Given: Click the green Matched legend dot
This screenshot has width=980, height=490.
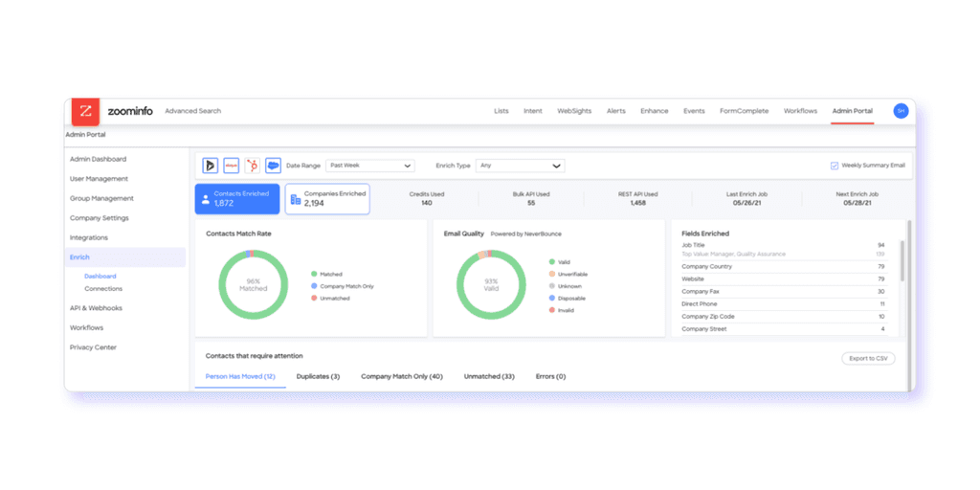Looking at the screenshot, I should tap(314, 275).
